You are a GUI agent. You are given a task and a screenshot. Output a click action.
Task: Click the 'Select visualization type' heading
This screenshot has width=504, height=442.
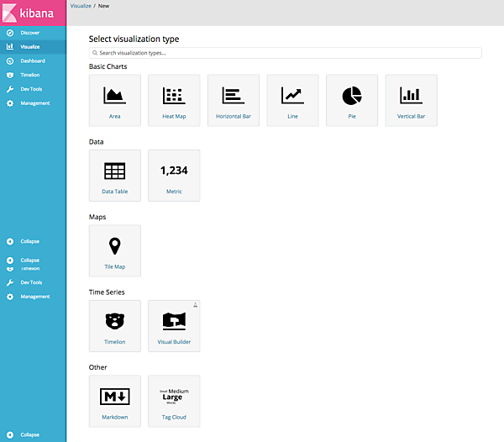coord(134,39)
